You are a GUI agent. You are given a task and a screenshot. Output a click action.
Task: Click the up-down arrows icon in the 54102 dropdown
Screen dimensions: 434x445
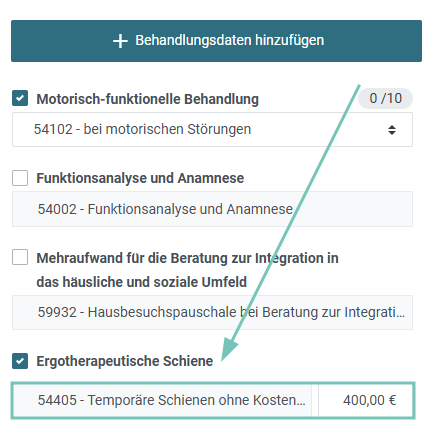click(392, 130)
